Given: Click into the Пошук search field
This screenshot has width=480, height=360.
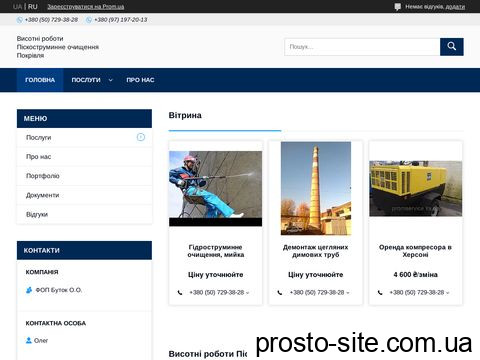Looking at the screenshot, I should pos(362,47).
